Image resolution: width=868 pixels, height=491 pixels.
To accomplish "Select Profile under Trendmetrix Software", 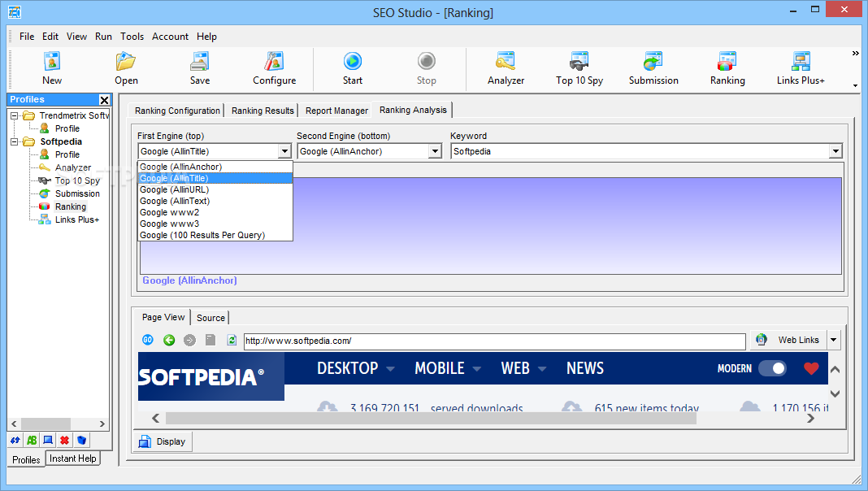I will 67,128.
